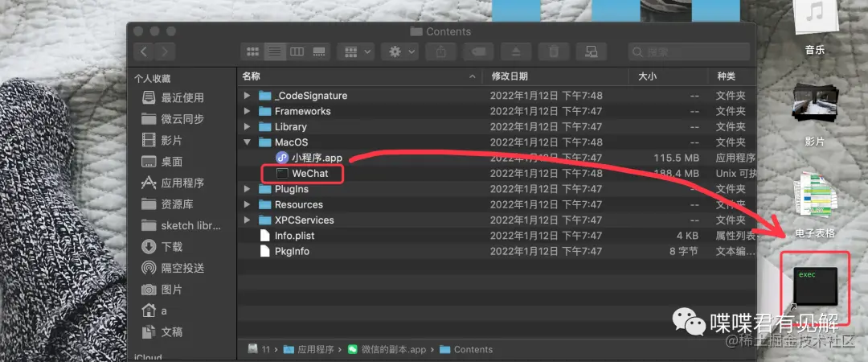Open 文稿 in the sidebar
The width and height of the screenshot is (868, 362).
coord(162,332)
